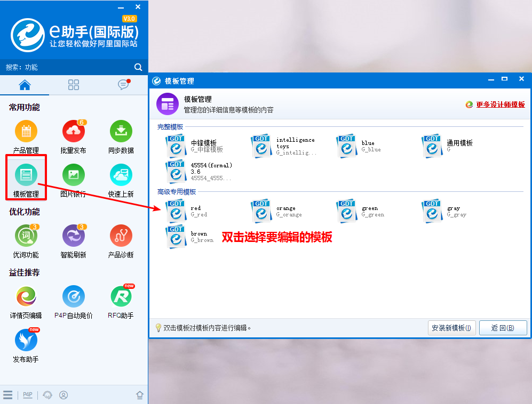Switch to the home tab
The height and width of the screenshot is (404, 532).
tap(25, 85)
